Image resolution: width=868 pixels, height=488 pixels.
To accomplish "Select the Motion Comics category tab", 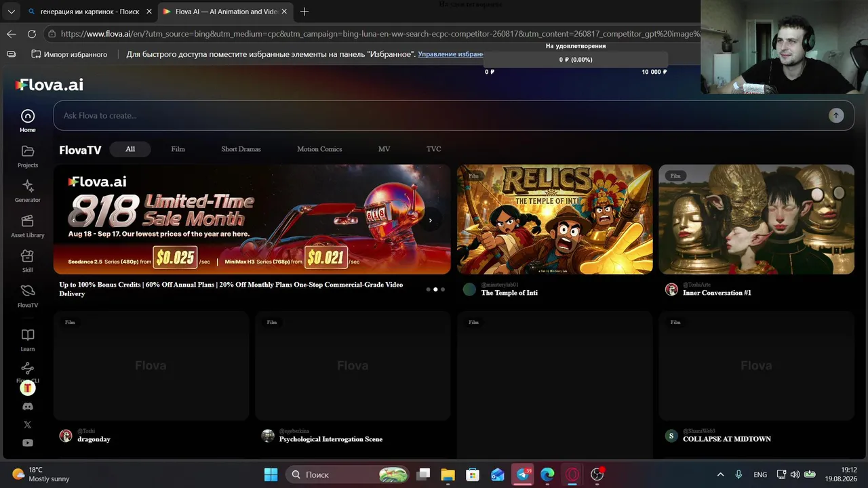I will click(x=319, y=149).
